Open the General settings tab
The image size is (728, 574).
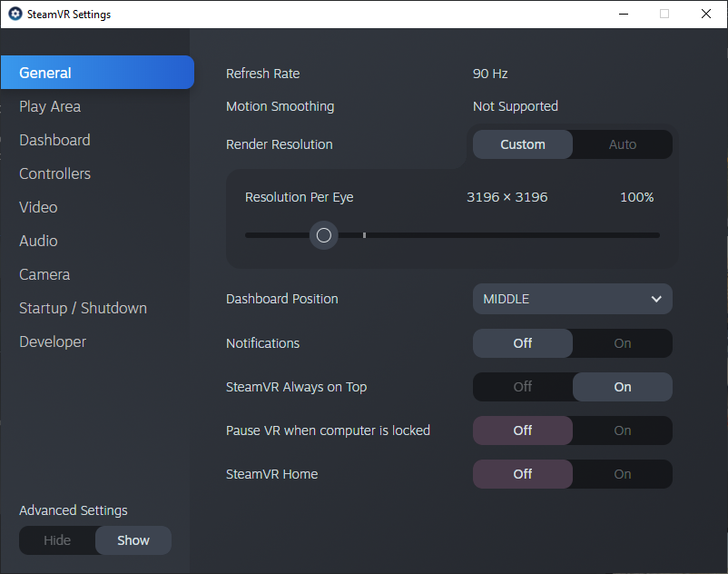[x=97, y=73]
